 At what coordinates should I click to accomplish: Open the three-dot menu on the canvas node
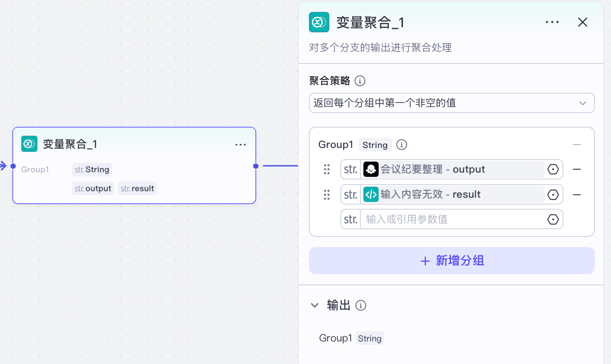[x=240, y=145]
